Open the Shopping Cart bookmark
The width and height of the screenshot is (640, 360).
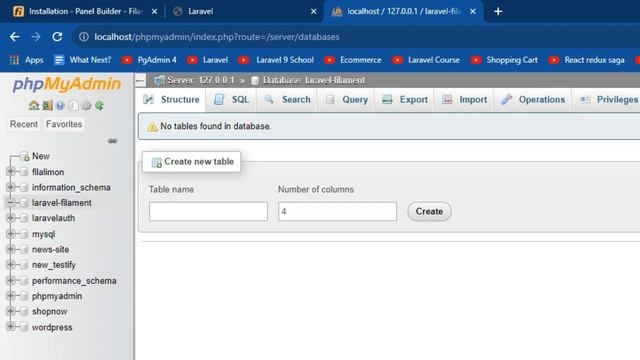tap(504, 60)
